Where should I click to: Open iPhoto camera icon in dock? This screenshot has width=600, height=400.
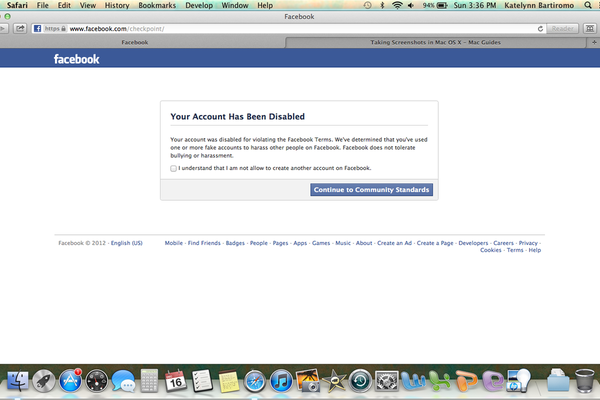coord(308,381)
